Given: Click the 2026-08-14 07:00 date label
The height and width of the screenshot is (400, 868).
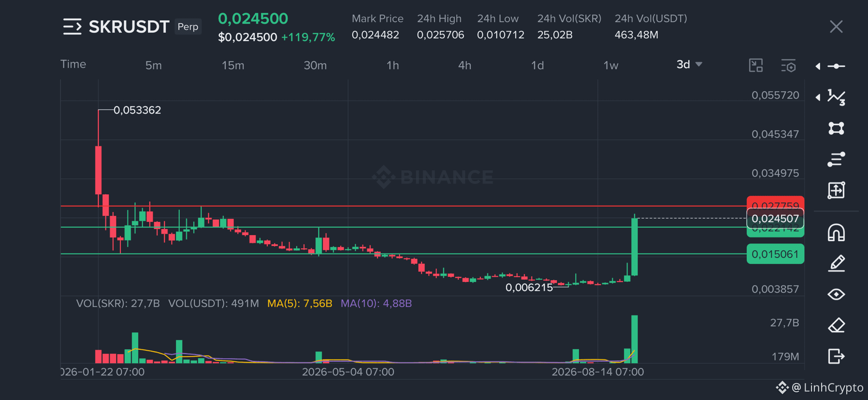Looking at the screenshot, I should coord(598,372).
